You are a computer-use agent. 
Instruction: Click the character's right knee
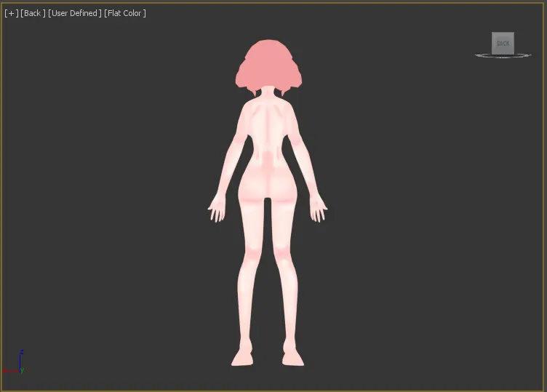[x=284, y=255]
